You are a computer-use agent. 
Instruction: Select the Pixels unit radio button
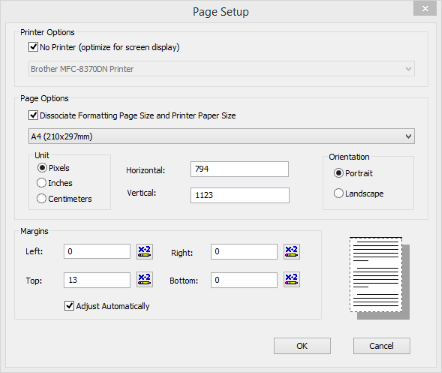coord(42,168)
